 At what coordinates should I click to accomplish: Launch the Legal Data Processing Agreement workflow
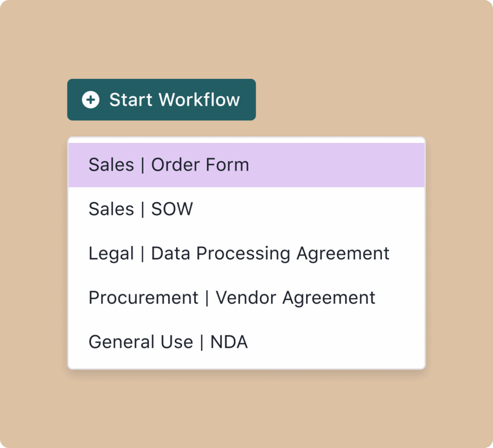point(239,253)
